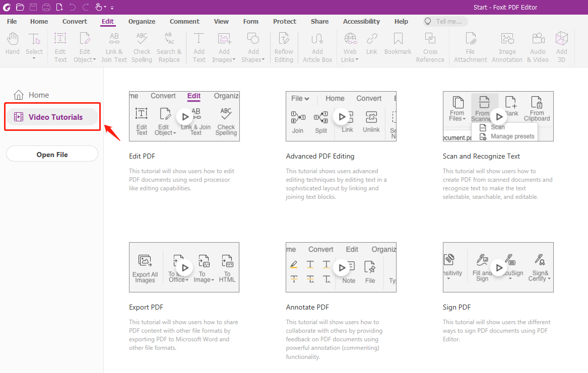The image size is (588, 373).
Task: Click the Annotate PDF title
Action: tap(307, 307)
